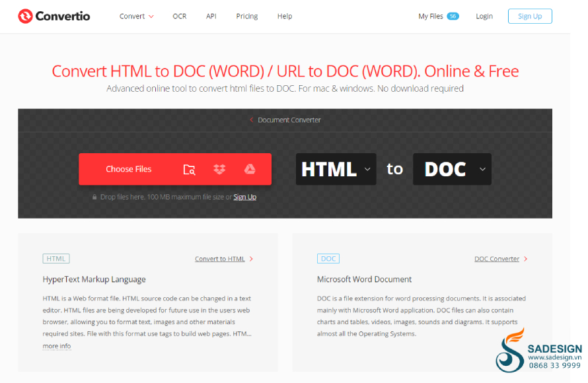Screen dimensions: 588x383
Task: Click the HTML format tag label
Action: tap(56, 259)
